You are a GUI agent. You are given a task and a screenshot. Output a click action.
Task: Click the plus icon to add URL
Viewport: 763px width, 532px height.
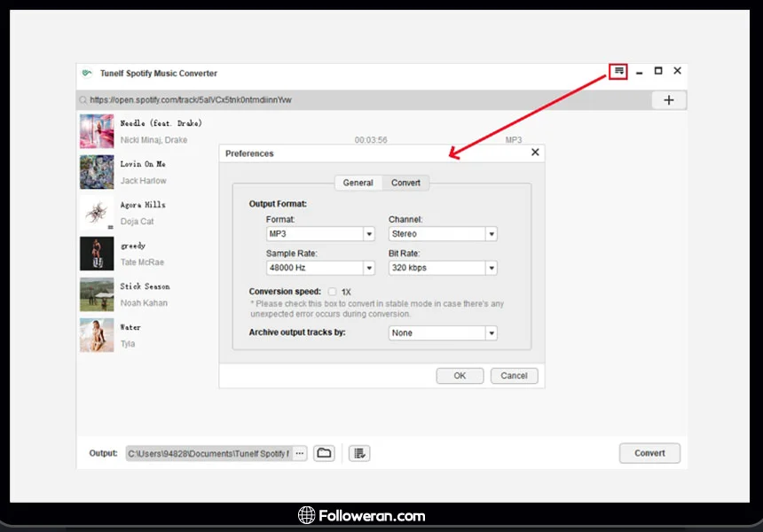pos(669,100)
